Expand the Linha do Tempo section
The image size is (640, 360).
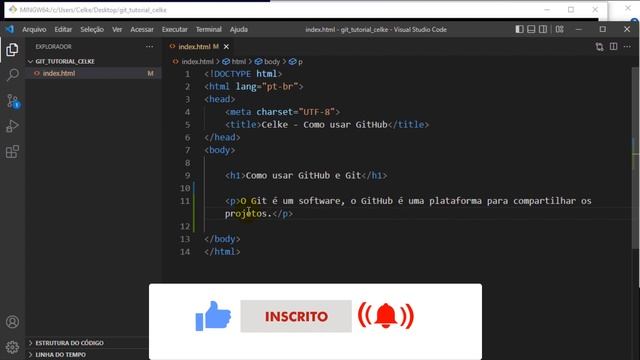pos(88,355)
